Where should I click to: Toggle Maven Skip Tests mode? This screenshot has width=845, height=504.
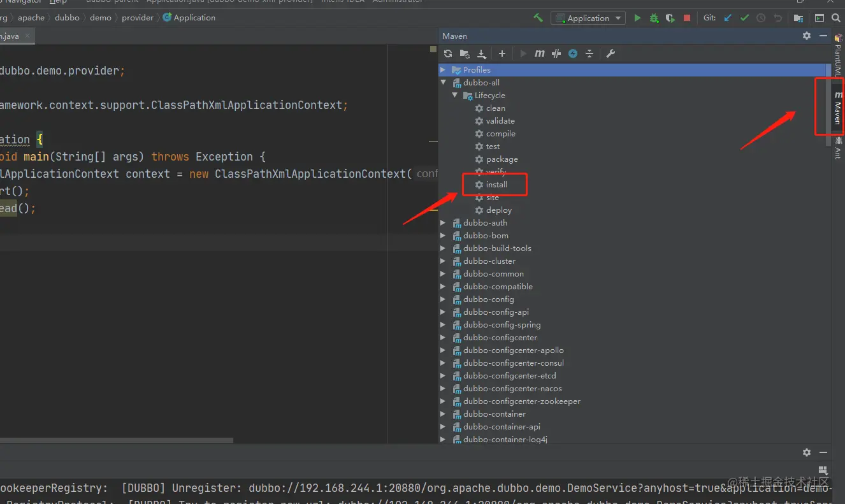(573, 54)
